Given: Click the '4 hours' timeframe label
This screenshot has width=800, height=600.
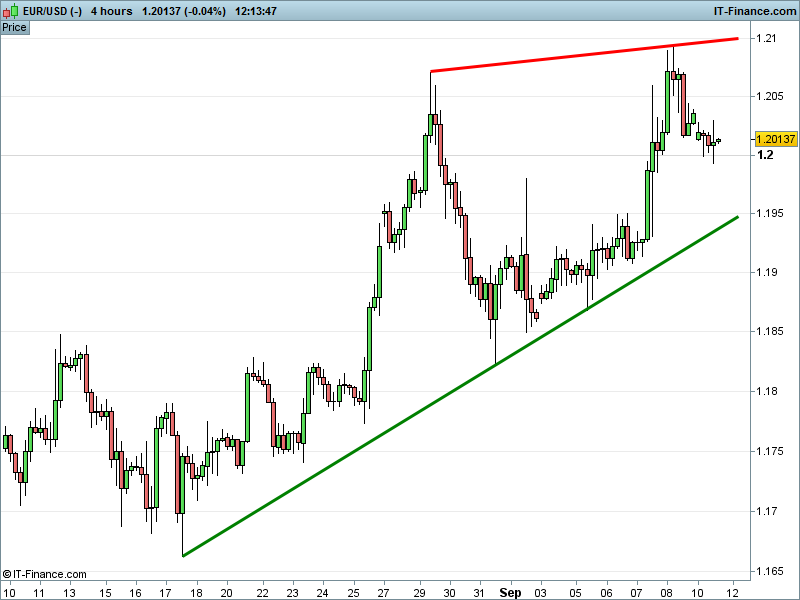Looking at the screenshot, I should tap(111, 11).
